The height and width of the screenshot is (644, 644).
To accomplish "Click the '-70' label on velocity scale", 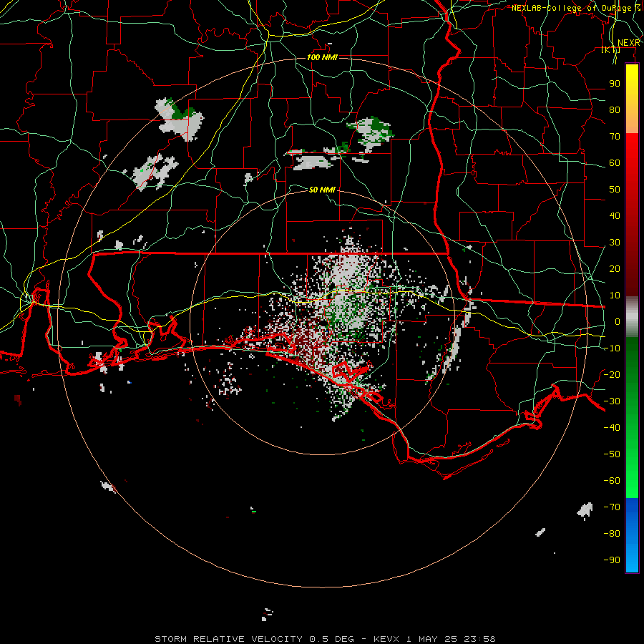I will pos(612,507).
